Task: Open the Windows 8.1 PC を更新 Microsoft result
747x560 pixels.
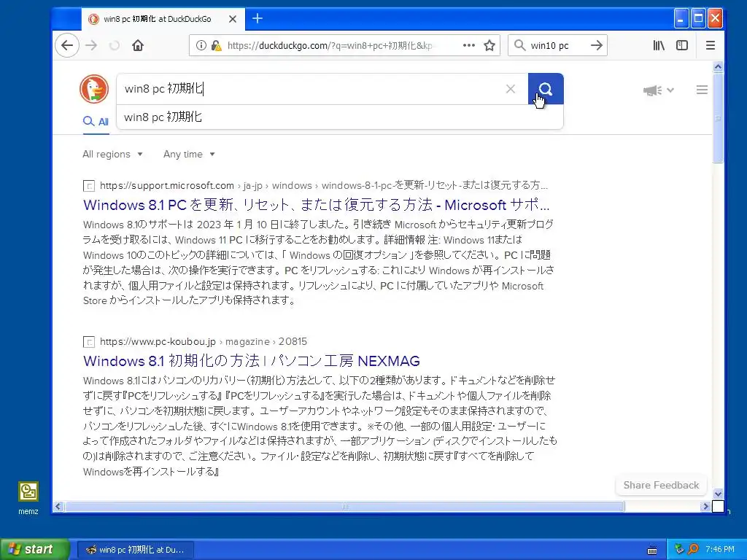Action: (x=317, y=205)
